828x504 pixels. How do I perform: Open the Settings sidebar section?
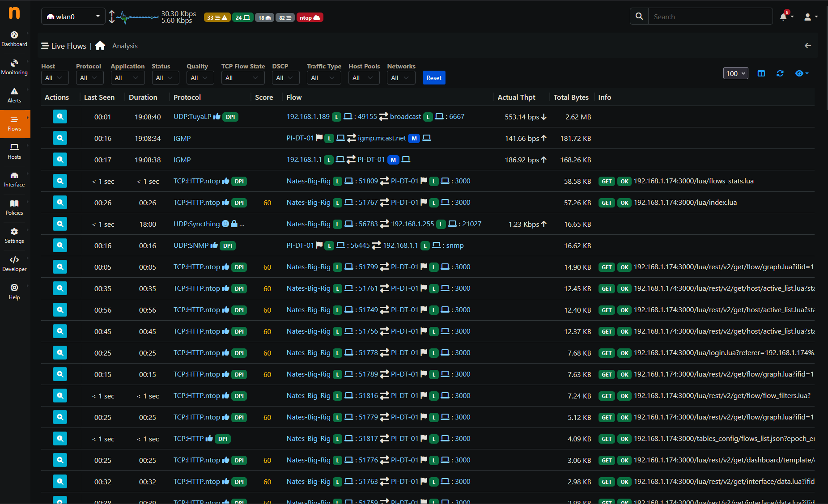tap(14, 236)
